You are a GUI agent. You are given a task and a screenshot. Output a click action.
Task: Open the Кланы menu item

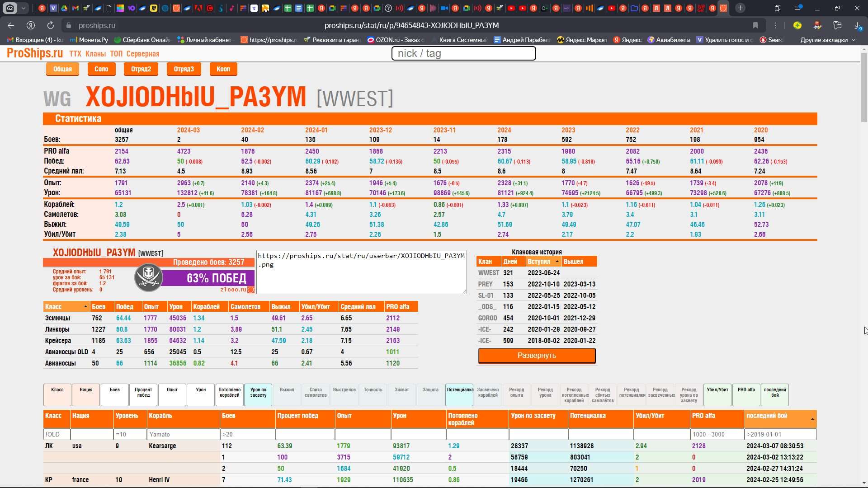(95, 54)
